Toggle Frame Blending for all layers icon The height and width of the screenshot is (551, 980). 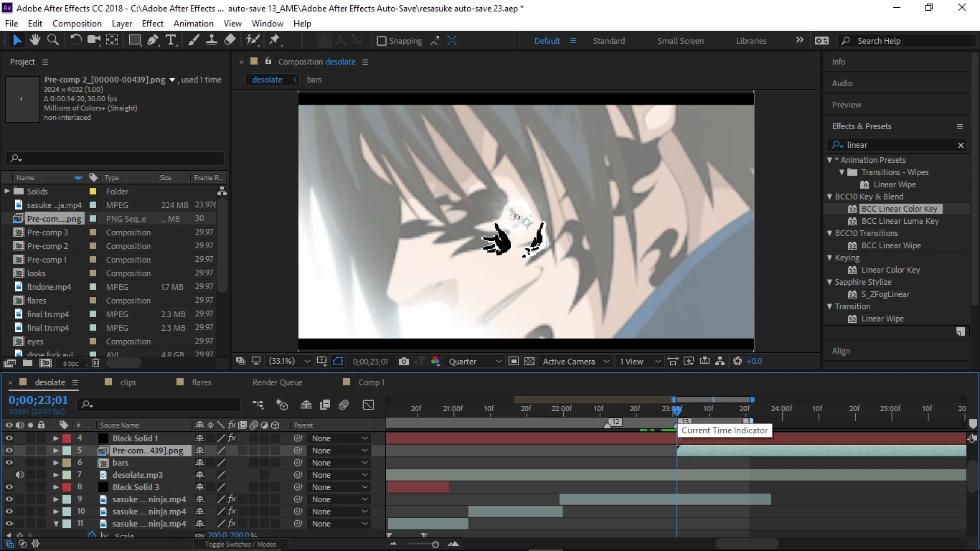click(325, 405)
